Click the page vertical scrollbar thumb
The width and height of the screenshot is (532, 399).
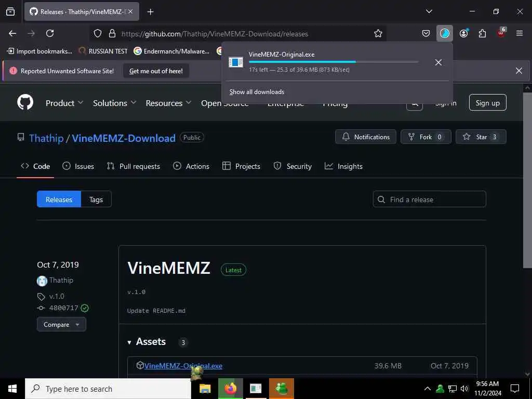pyautogui.click(x=527, y=180)
